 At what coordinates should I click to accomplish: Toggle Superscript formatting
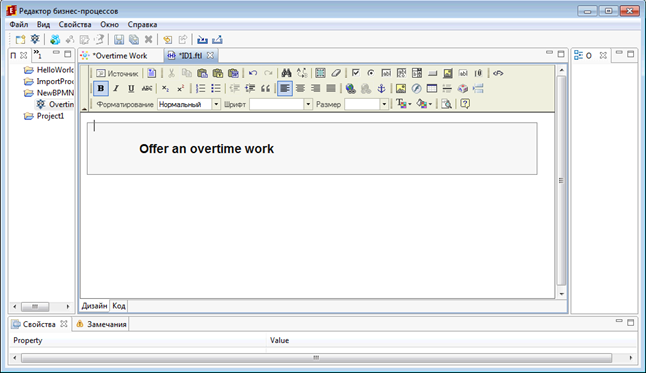point(180,89)
